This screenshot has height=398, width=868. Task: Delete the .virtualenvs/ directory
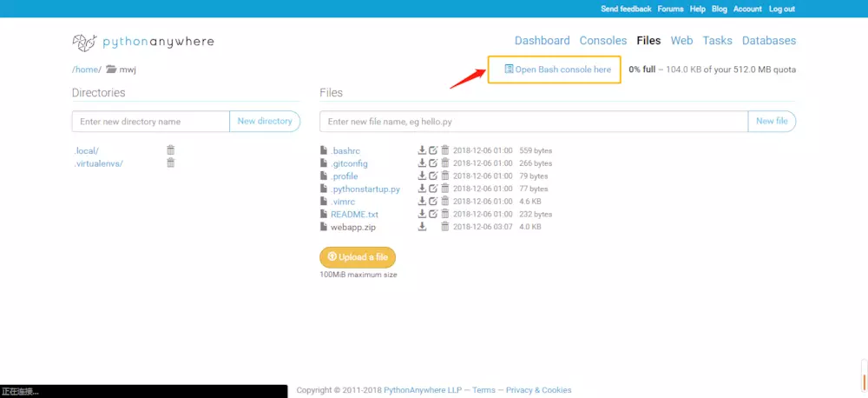pos(170,163)
